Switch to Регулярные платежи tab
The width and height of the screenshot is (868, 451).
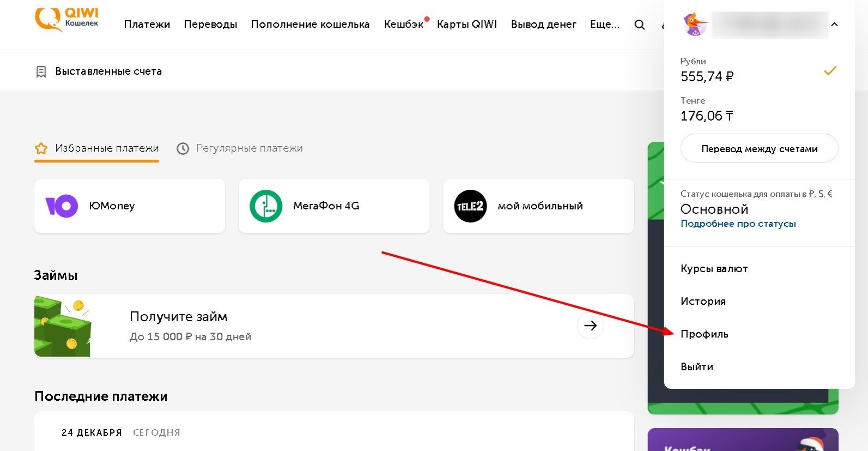[x=240, y=148]
